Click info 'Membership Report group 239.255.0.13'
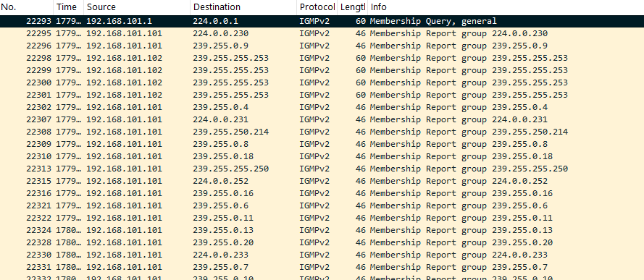This screenshot has width=644, height=280. click(x=461, y=230)
